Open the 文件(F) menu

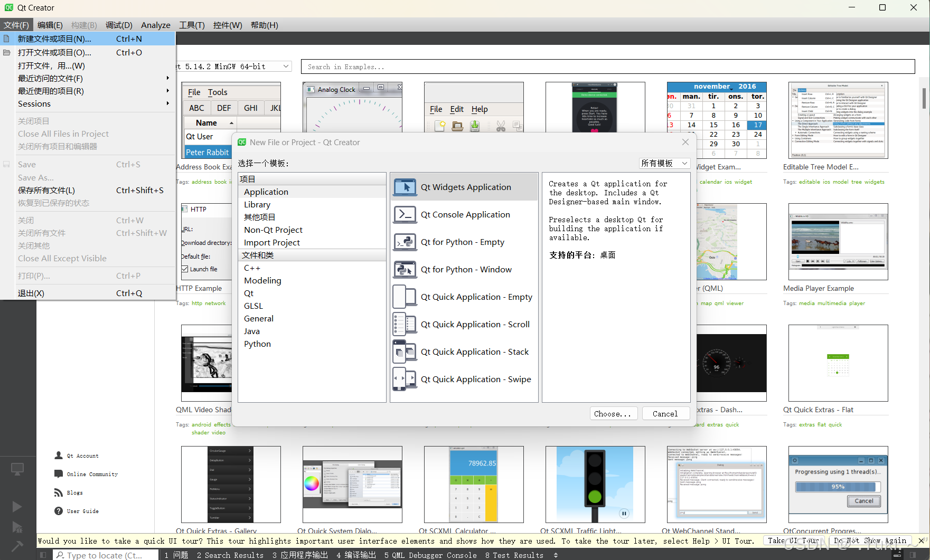point(16,25)
